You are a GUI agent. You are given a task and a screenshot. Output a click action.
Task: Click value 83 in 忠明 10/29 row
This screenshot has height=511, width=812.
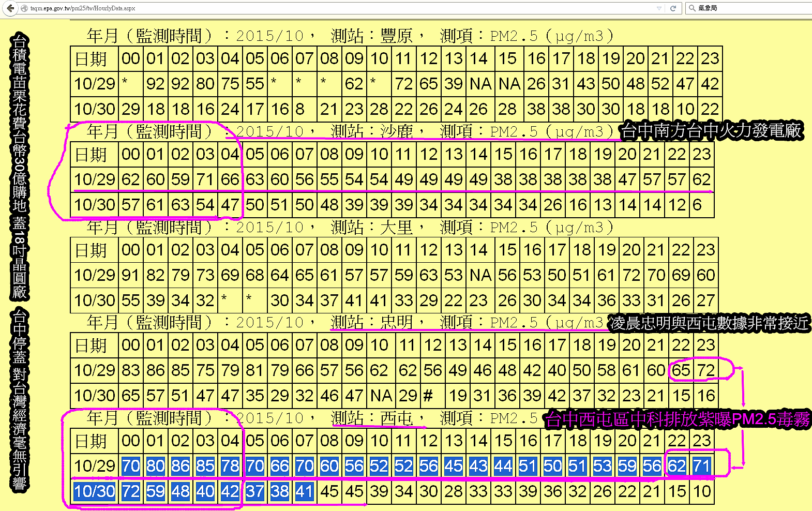pyautogui.click(x=131, y=370)
